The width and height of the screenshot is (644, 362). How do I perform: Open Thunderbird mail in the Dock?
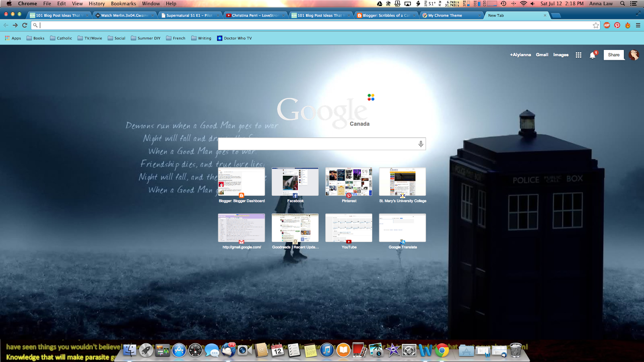228,350
